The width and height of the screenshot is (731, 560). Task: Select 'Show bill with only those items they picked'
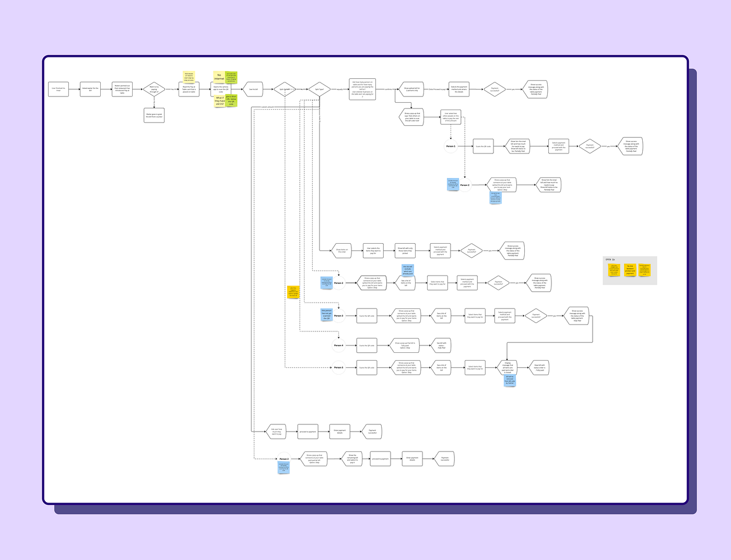tap(405, 251)
